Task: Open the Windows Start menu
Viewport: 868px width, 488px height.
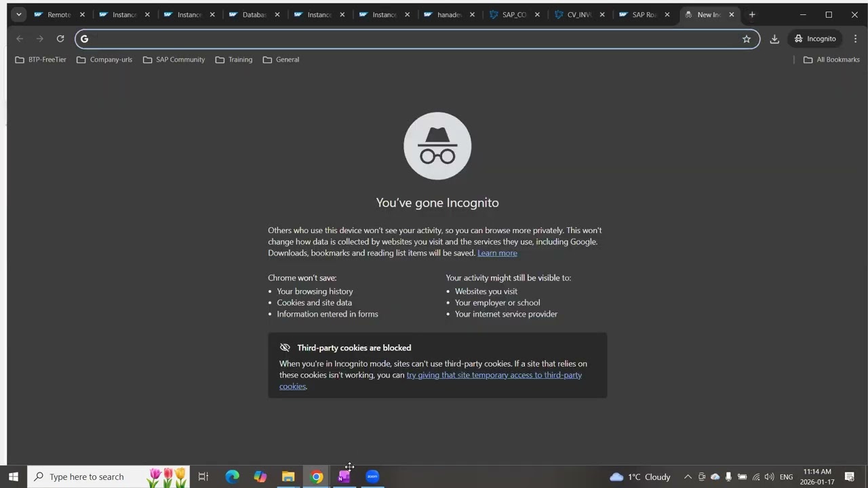Action: click(14, 476)
